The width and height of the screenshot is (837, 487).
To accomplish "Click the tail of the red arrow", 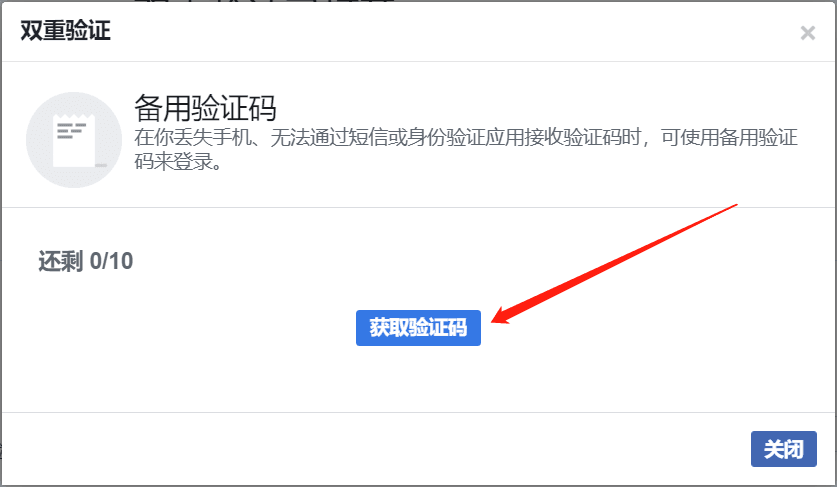I will tap(730, 207).
